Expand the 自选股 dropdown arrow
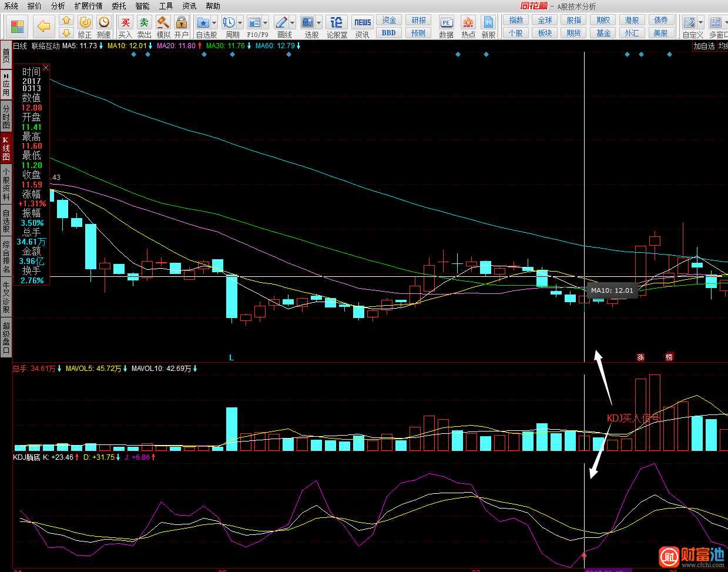The height and width of the screenshot is (572, 728). point(214,23)
